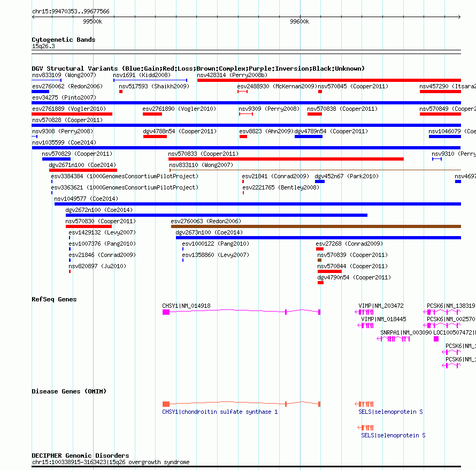Select the Cytogenetic Bands track title
This screenshot has width=476, height=470.
pyautogui.click(x=64, y=40)
